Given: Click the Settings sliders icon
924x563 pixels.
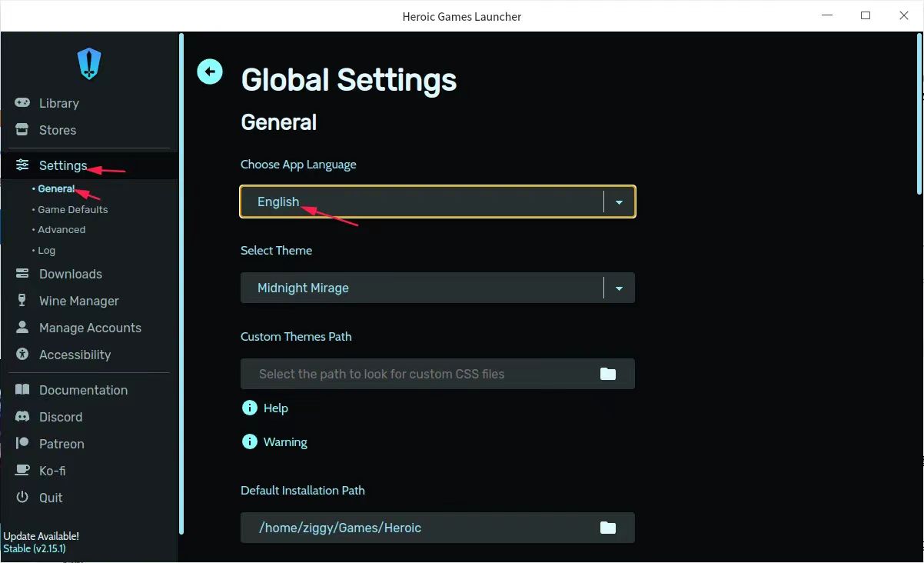Looking at the screenshot, I should [x=22, y=165].
